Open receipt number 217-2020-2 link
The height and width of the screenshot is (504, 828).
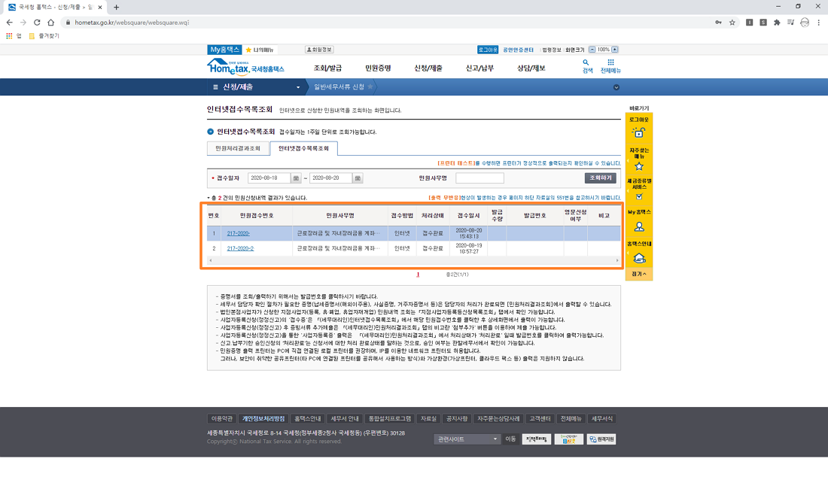(240, 248)
